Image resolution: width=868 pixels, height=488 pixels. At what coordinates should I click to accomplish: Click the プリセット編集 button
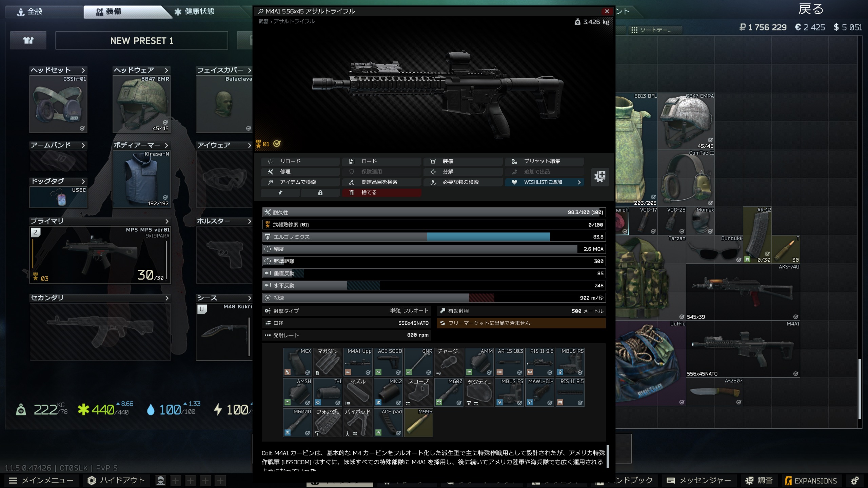tap(545, 161)
